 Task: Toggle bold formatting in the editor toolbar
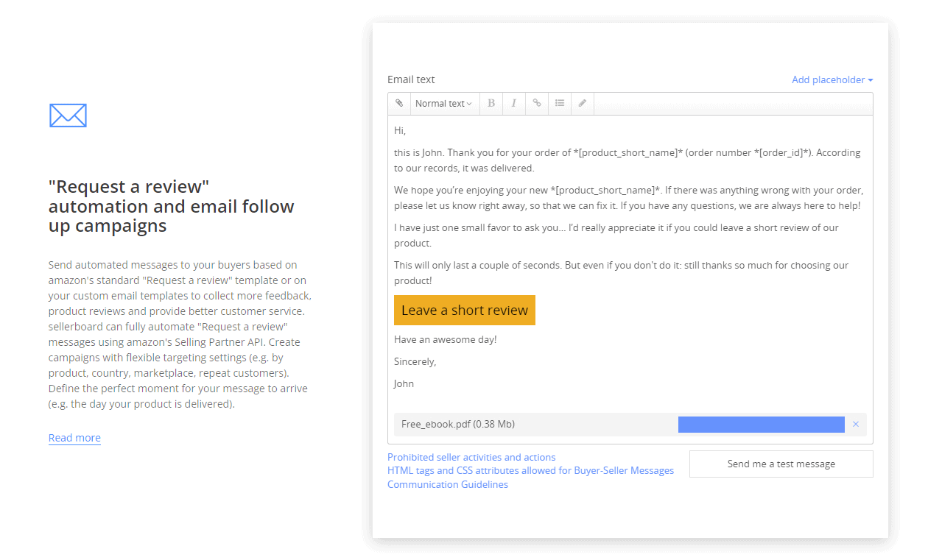click(x=491, y=104)
